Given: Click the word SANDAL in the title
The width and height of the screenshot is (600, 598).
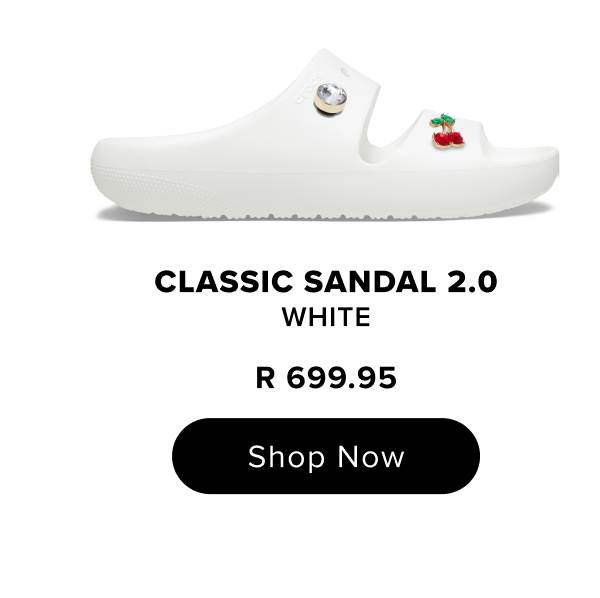Looking at the screenshot, I should coord(370,282).
